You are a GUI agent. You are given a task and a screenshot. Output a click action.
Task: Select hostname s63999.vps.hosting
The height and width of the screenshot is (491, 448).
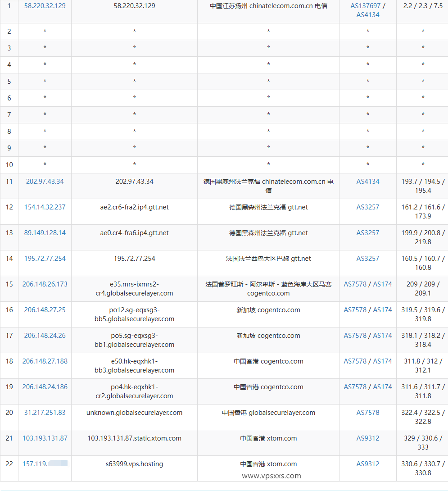click(x=134, y=464)
